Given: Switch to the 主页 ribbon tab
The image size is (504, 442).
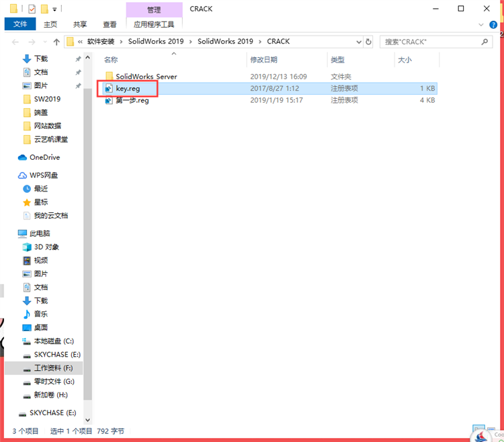Looking at the screenshot, I should click(50, 24).
